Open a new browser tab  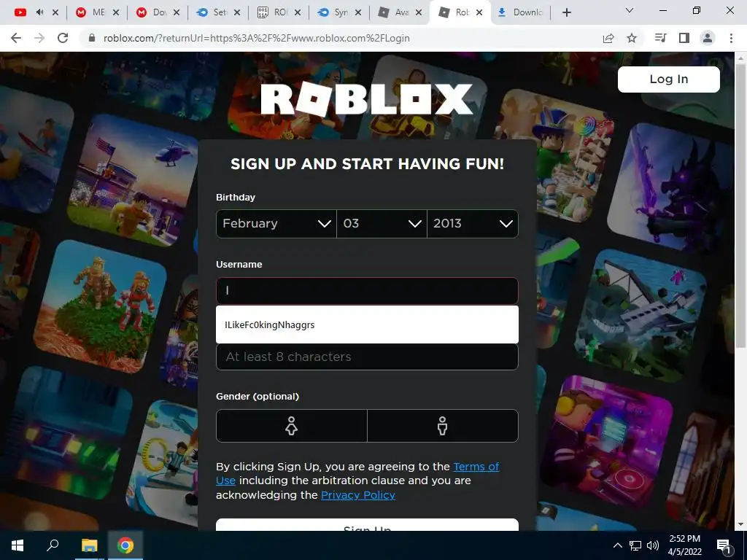tap(566, 12)
